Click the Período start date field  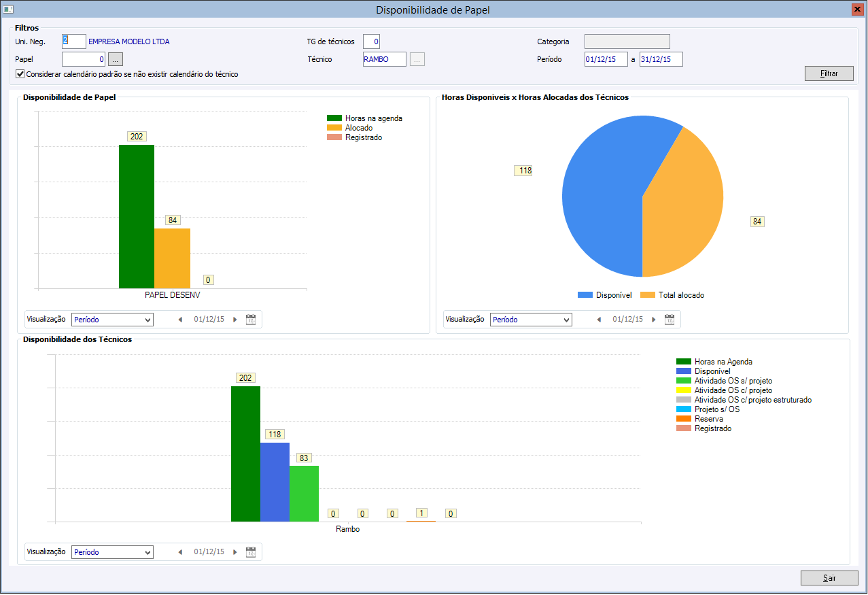[x=606, y=59]
